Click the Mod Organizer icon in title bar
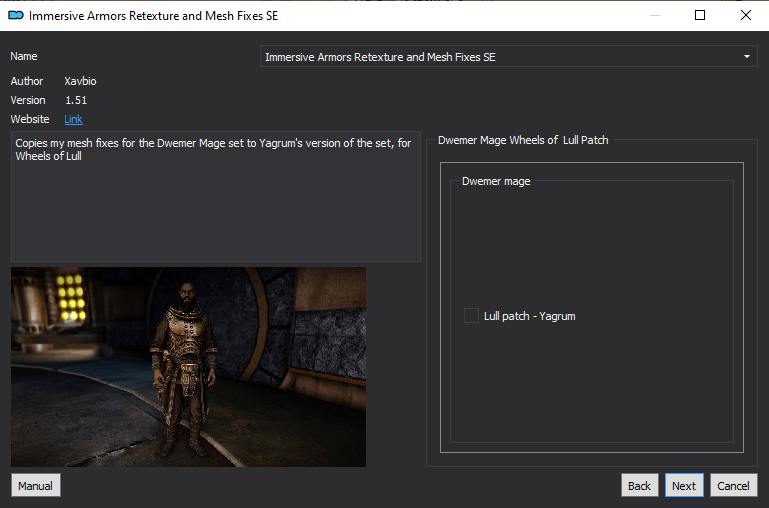 coord(16,16)
